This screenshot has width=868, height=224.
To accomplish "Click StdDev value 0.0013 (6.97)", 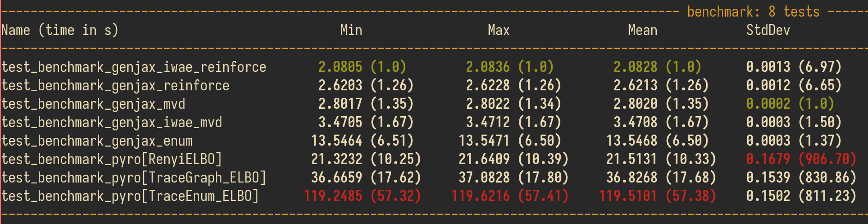I will [794, 67].
